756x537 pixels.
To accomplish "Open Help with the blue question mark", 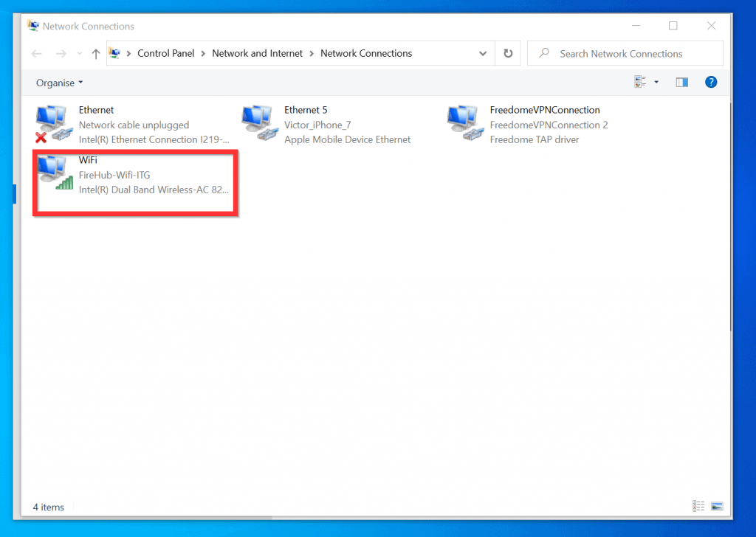I will point(710,82).
